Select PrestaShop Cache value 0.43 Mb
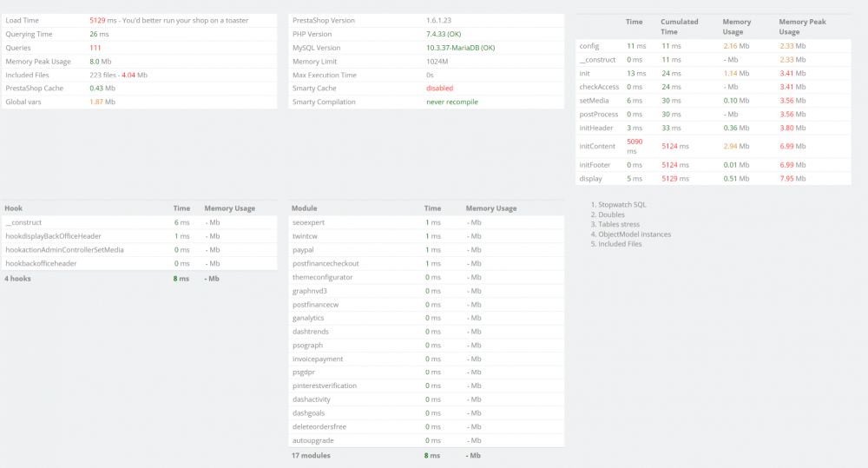 click(x=102, y=89)
